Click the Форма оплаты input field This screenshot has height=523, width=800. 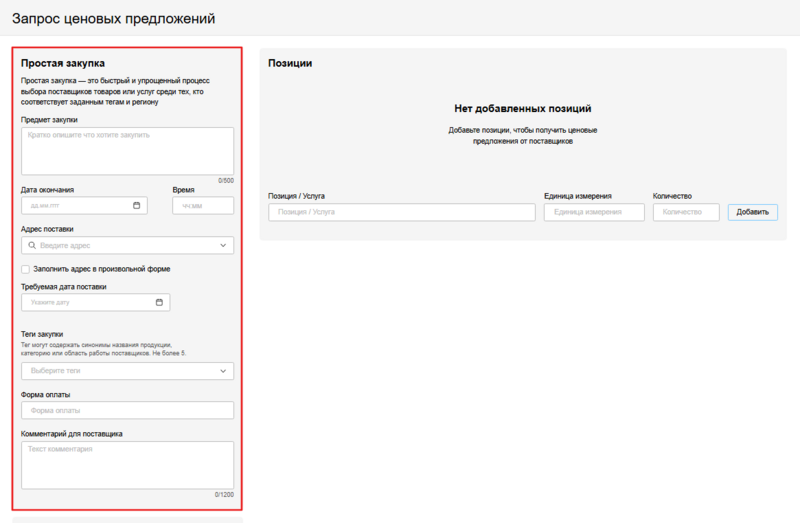pyautogui.click(x=127, y=410)
